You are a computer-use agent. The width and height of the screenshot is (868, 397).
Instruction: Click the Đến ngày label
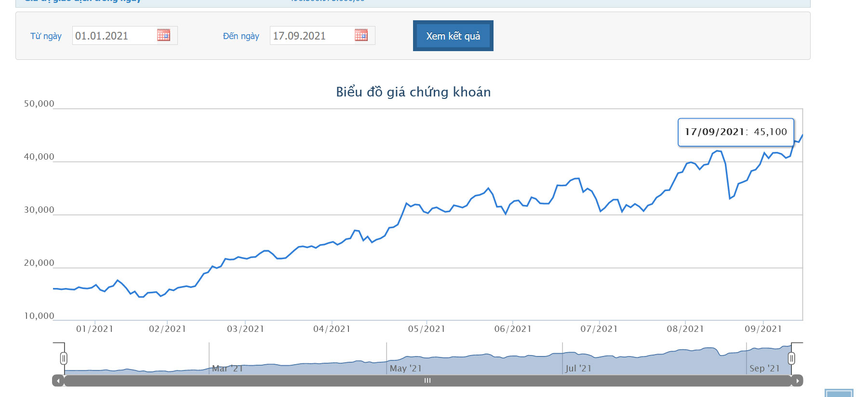(x=241, y=36)
